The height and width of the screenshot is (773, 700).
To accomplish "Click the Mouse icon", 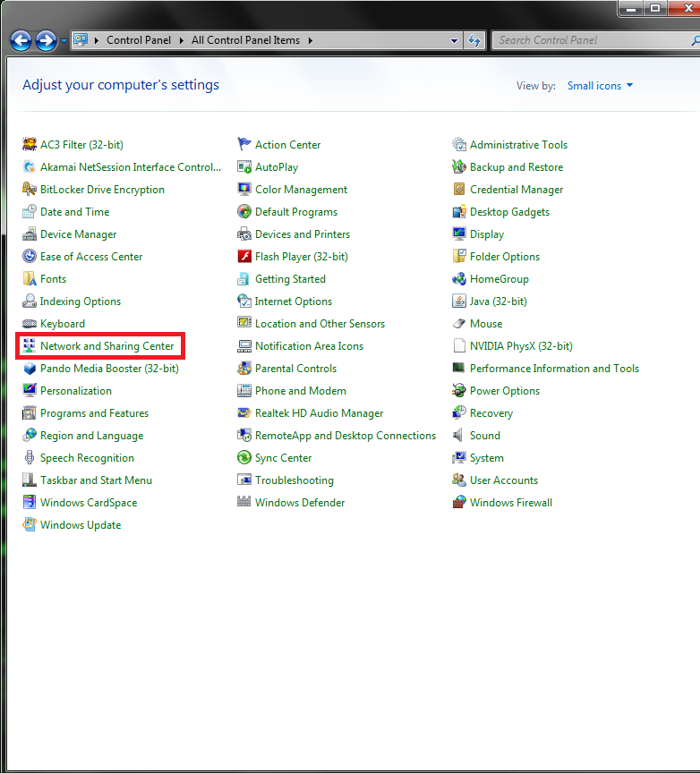I will click(x=459, y=323).
